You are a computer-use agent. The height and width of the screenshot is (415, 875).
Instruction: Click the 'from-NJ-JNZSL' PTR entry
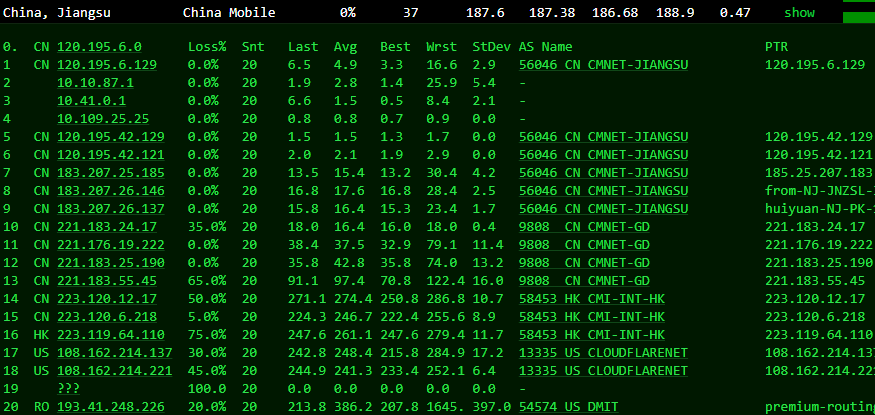(819, 191)
